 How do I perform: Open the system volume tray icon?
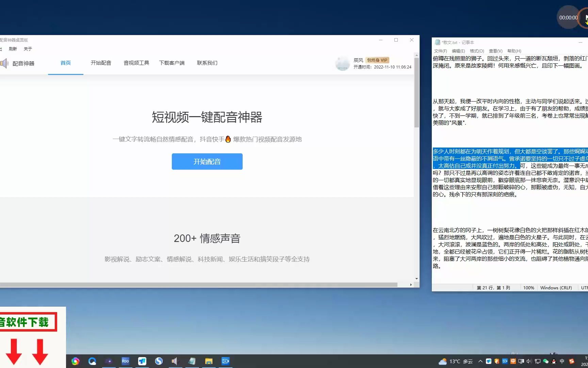click(529, 362)
